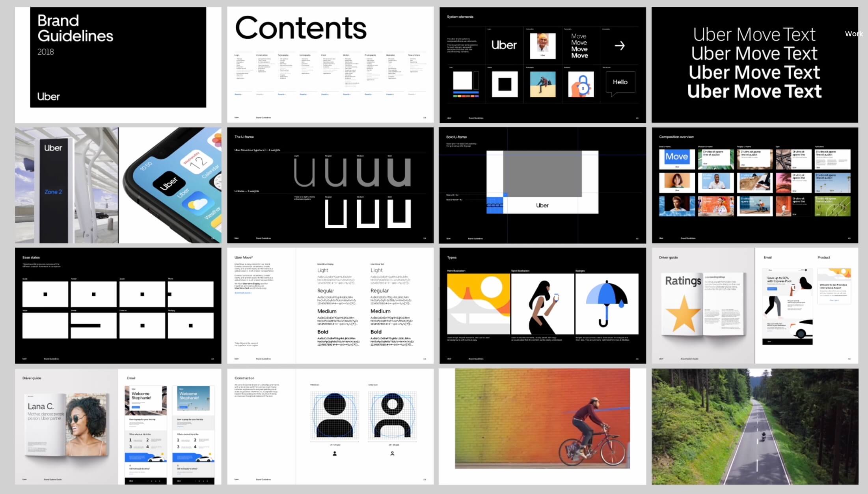Image resolution: width=868 pixels, height=494 pixels.
Task: Open the aerial forest road photo
Action: pos(754,426)
